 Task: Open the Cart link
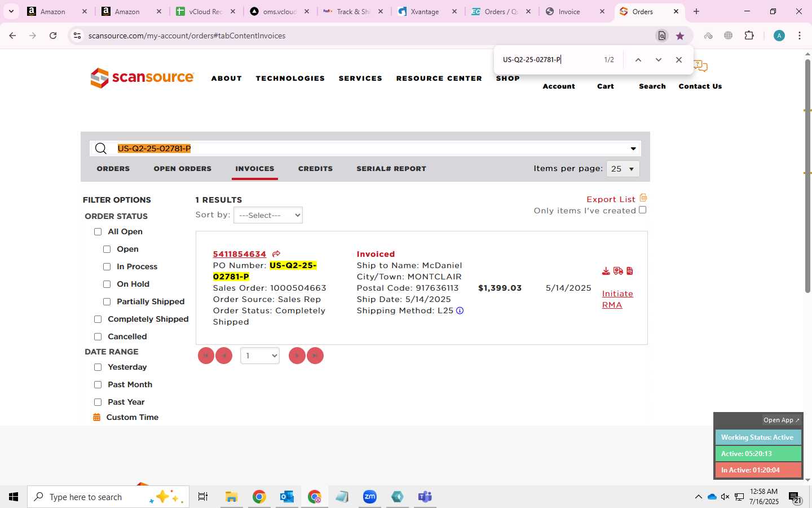[x=606, y=86]
